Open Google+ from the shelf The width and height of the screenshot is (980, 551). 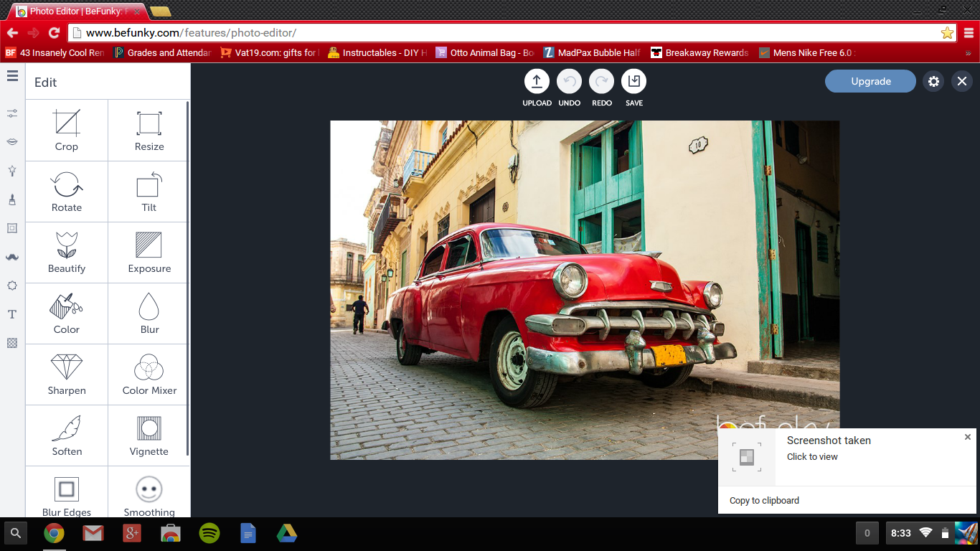[131, 533]
